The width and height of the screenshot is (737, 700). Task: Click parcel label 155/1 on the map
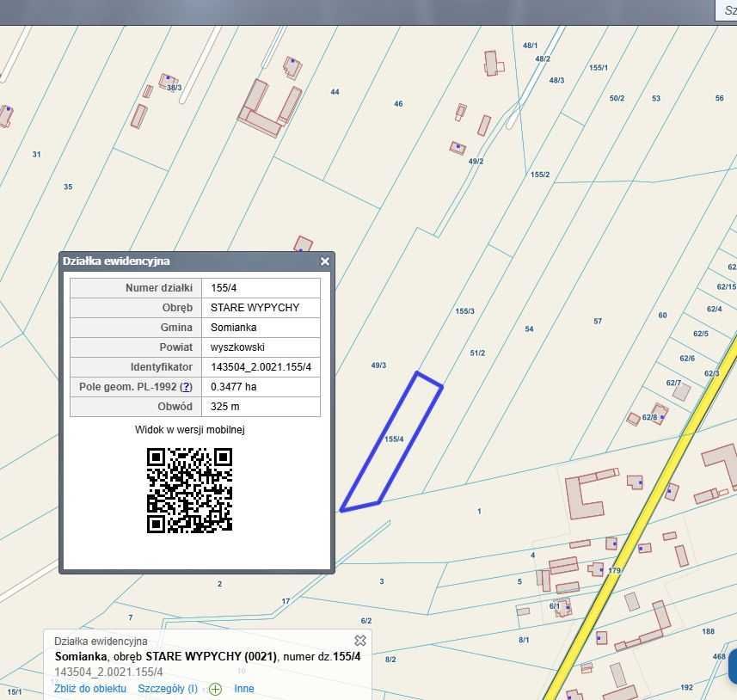(599, 68)
